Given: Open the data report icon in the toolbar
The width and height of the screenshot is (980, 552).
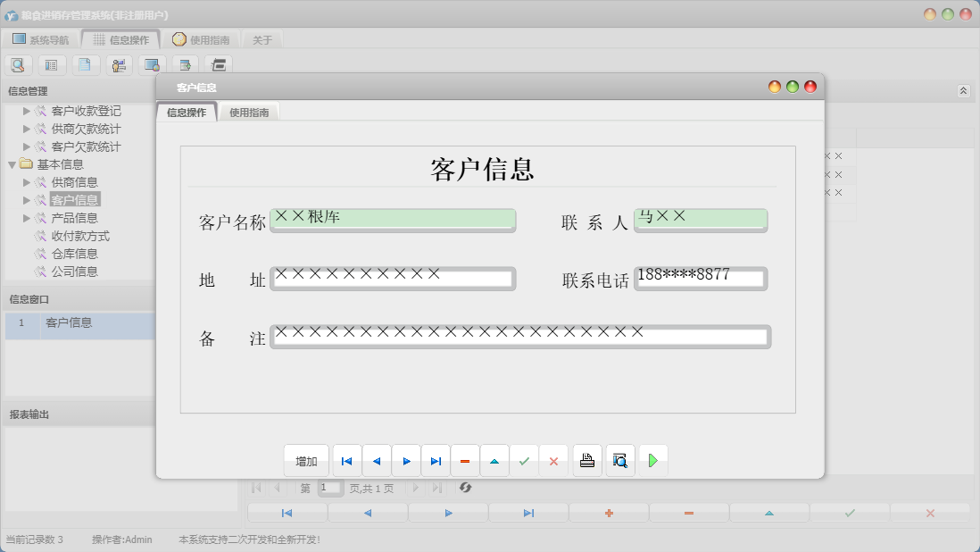Looking at the screenshot, I should [x=52, y=64].
